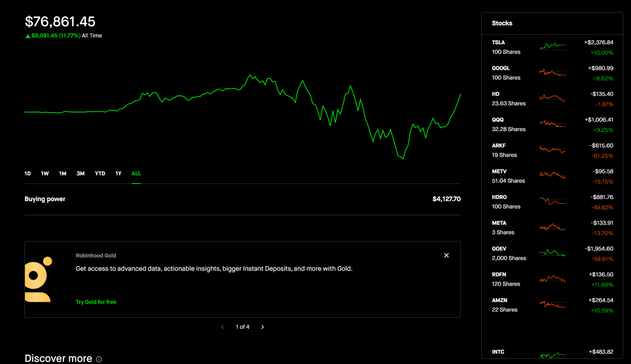
Task: Open RDFN mini sparkline chart
Action: coord(553,278)
